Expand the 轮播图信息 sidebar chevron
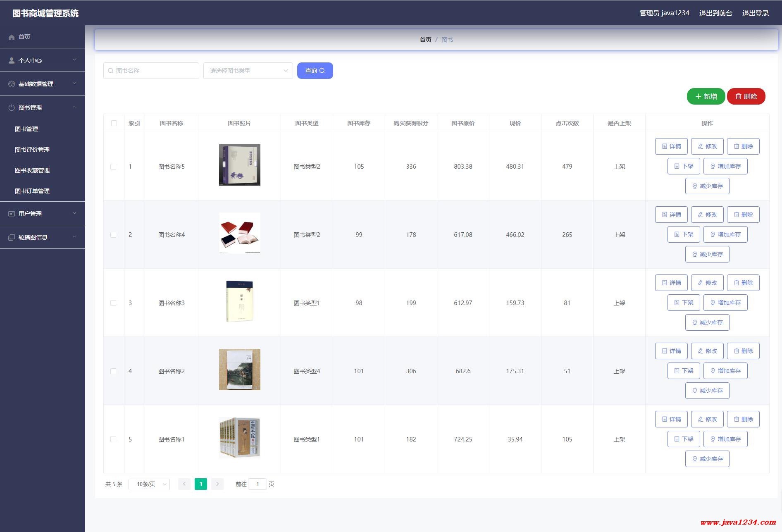The image size is (782, 532). coord(74,237)
